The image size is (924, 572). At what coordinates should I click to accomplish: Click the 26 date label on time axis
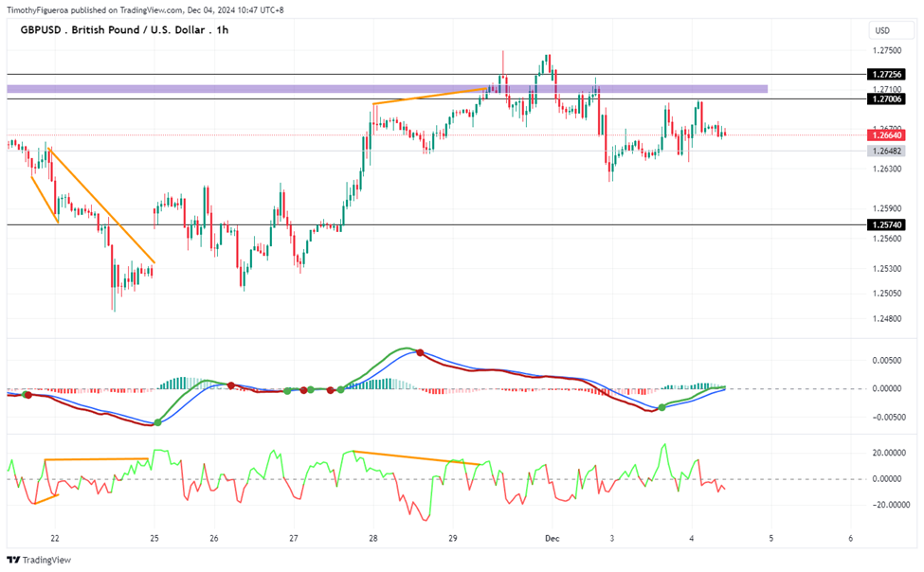point(214,539)
